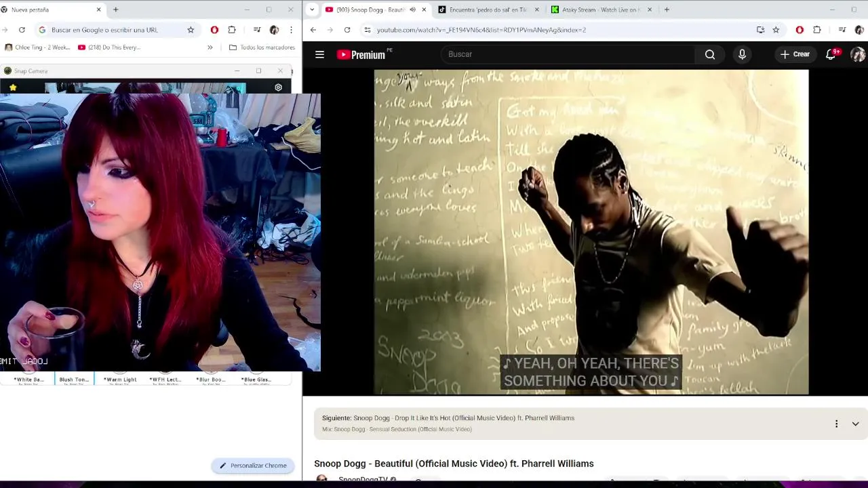Bookmark the YouTube page with star
The image size is (868, 488).
coord(776,30)
